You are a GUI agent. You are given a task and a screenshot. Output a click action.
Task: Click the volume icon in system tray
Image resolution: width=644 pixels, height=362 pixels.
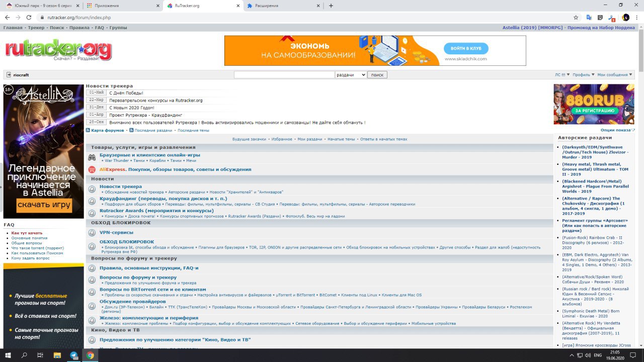point(587,355)
